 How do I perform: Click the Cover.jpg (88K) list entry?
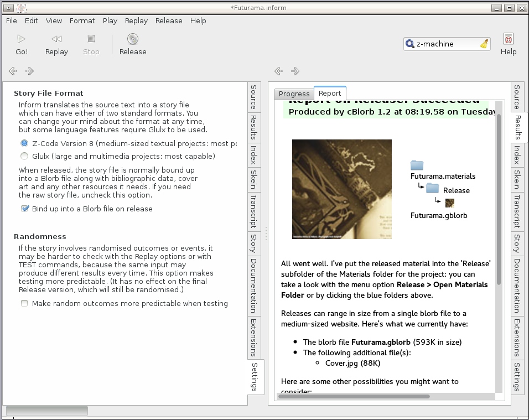(x=352, y=364)
